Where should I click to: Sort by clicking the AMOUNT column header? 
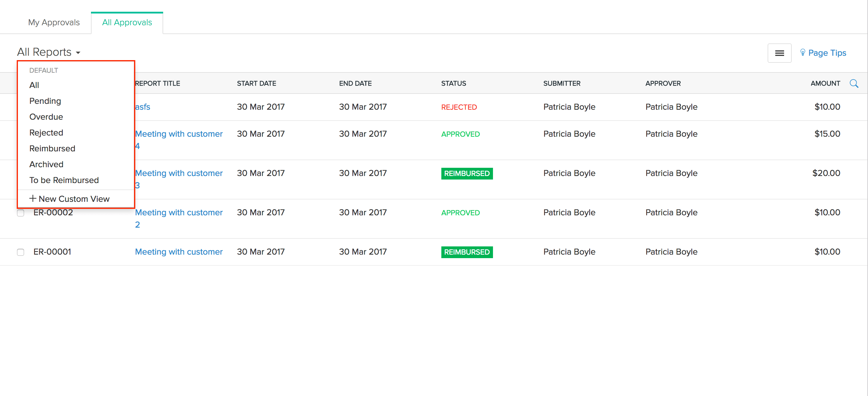(825, 83)
